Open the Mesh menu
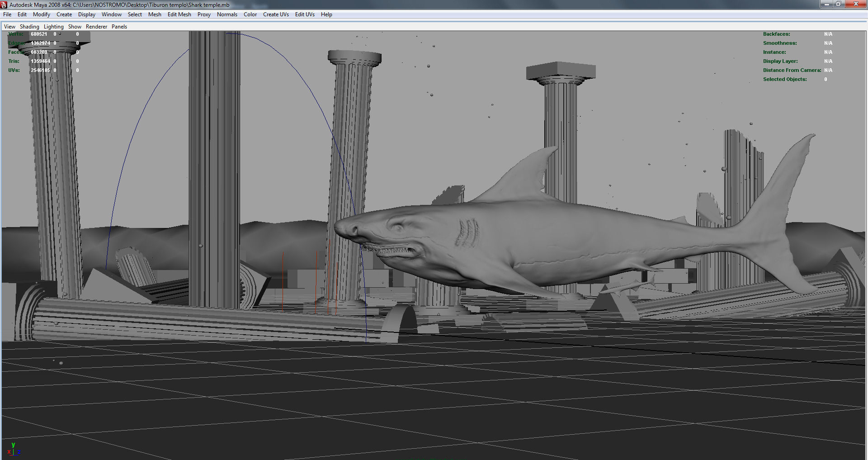 (x=155, y=14)
